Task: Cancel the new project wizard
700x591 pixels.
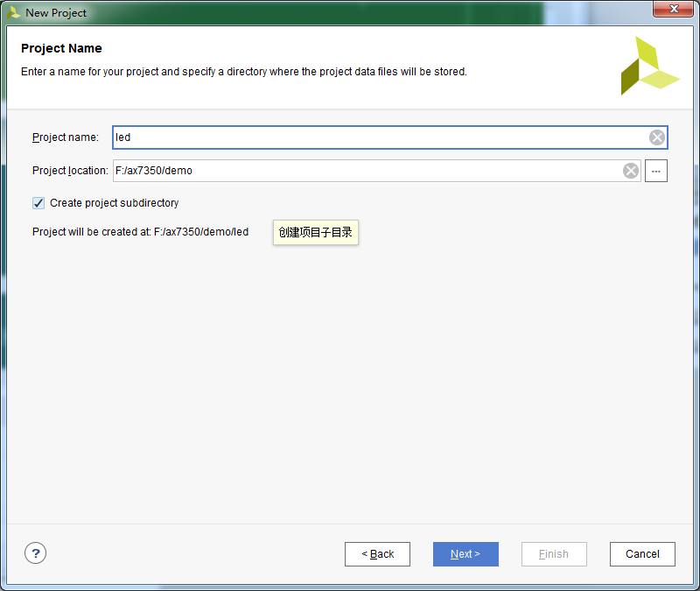Action: click(642, 554)
